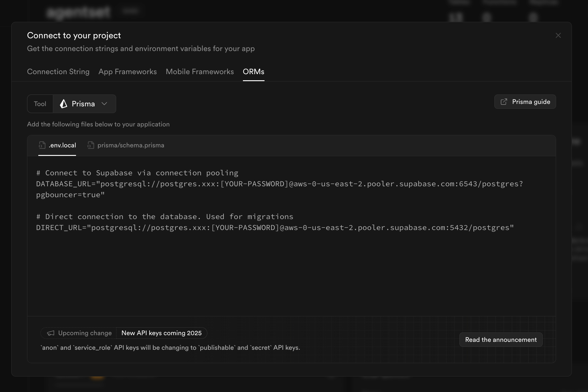The height and width of the screenshot is (392, 588).
Task: Click 'Add the following files below' text
Action: [98, 124]
